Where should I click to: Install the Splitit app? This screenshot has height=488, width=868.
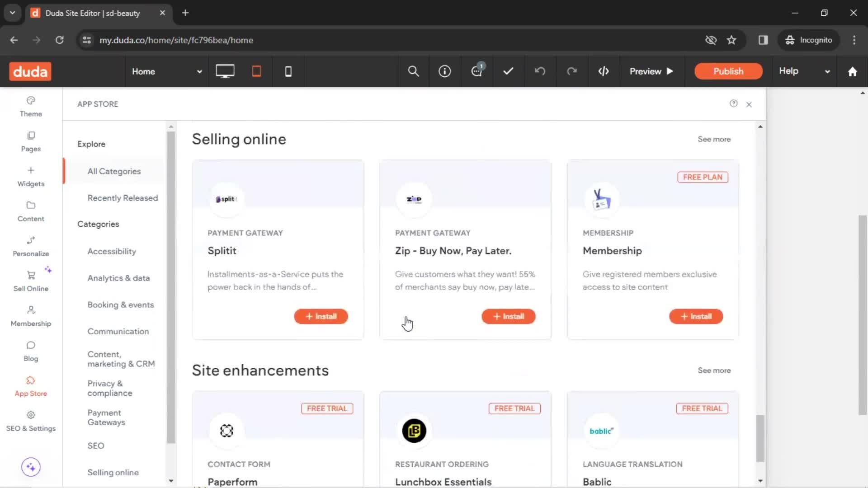(321, 316)
